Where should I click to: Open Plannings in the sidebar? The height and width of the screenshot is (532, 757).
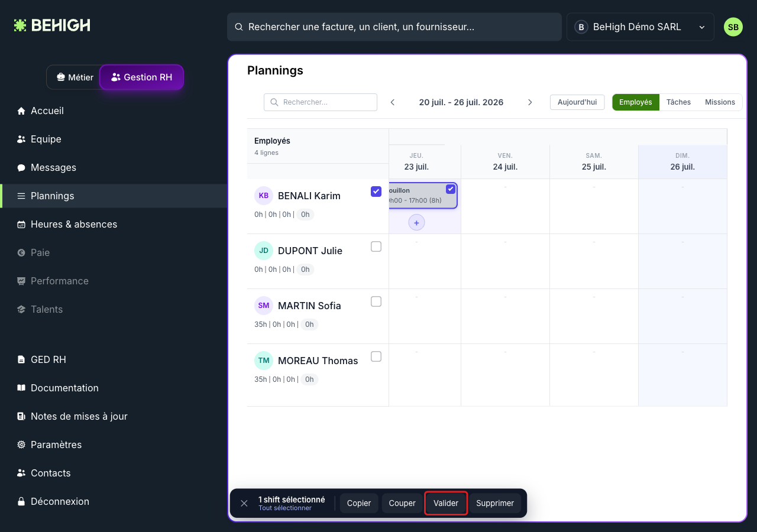pyautogui.click(x=114, y=196)
